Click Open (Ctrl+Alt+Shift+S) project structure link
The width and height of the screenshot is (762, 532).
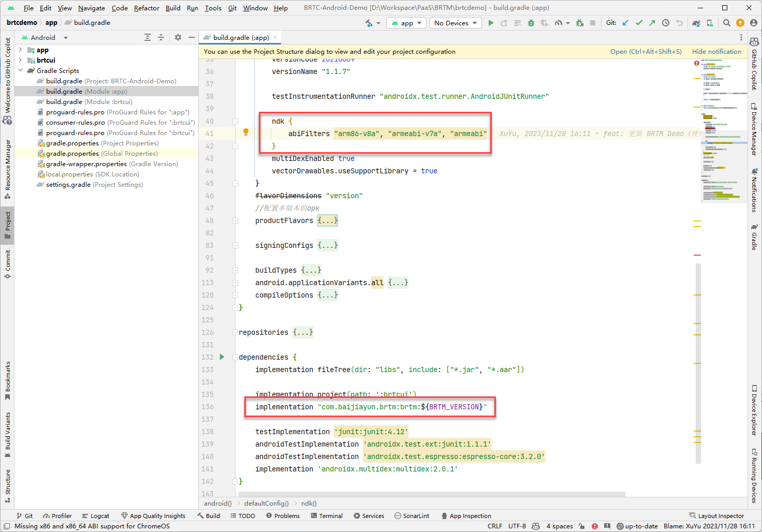(x=646, y=51)
